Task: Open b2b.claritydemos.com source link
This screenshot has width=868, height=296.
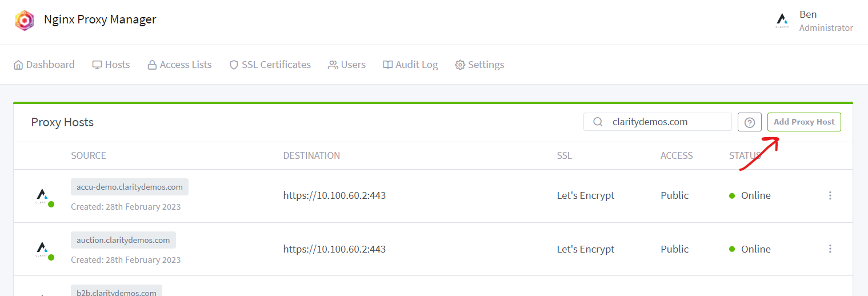Action: 117,291
